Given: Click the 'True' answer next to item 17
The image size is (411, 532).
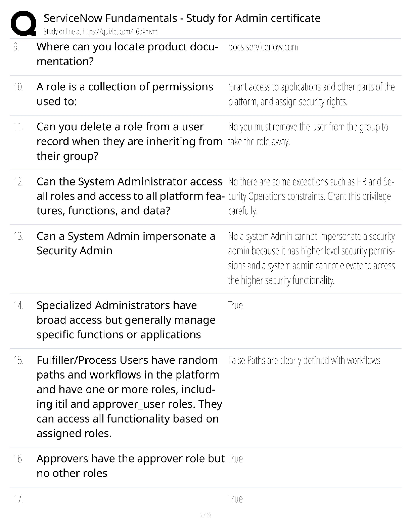Looking at the screenshot, I should (x=235, y=499).
